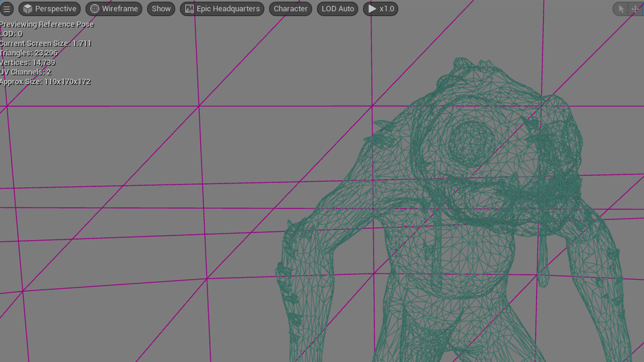This screenshot has height=362, width=644.
Task: Click the Triangles count readout
Action: point(29,53)
